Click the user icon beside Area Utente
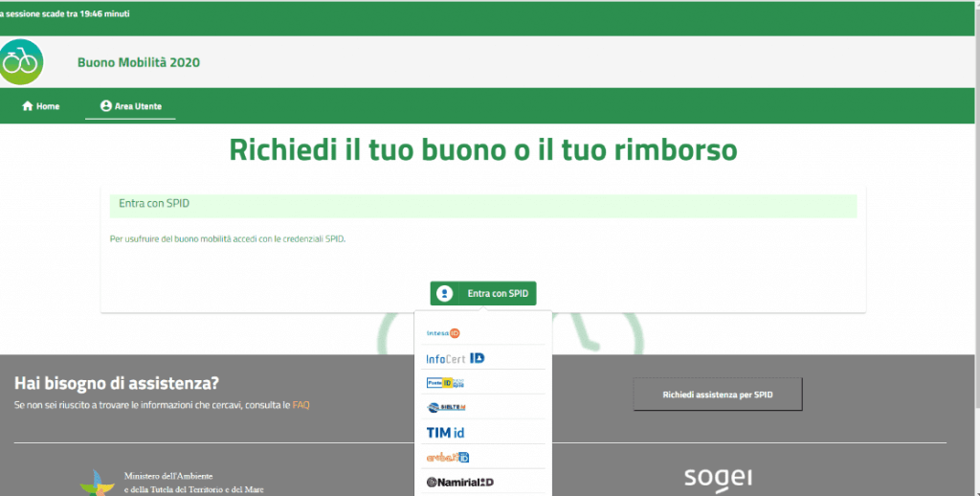 click(x=105, y=106)
